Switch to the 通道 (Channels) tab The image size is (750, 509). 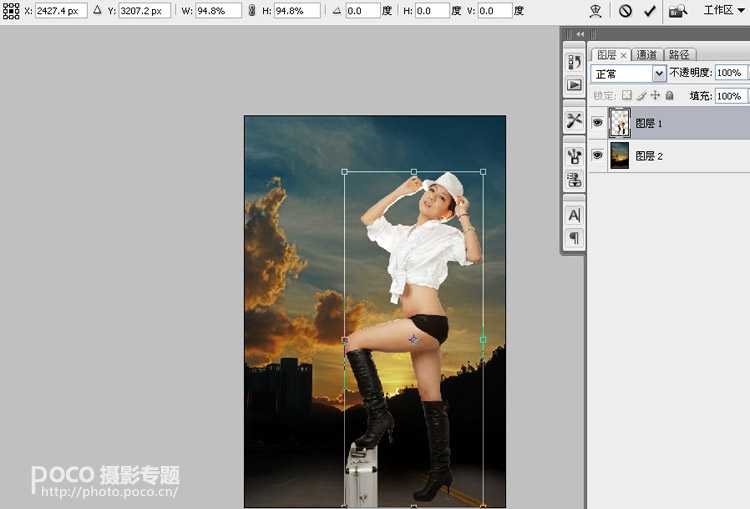pos(647,55)
